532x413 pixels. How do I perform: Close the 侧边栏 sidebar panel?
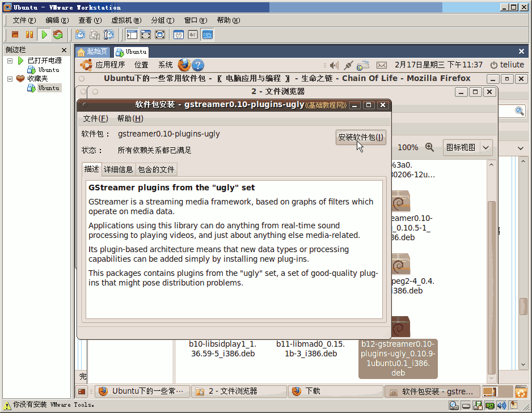click(x=64, y=50)
